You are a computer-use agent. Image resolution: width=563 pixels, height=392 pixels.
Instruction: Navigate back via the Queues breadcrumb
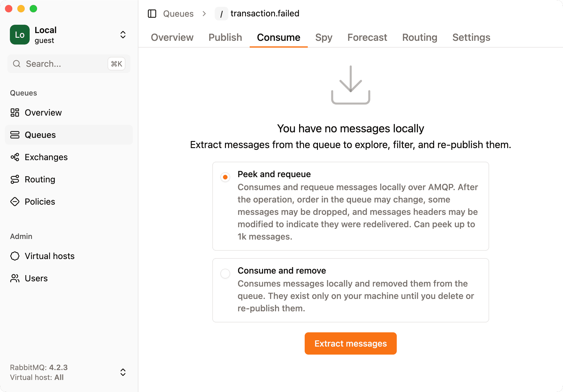coord(178,14)
